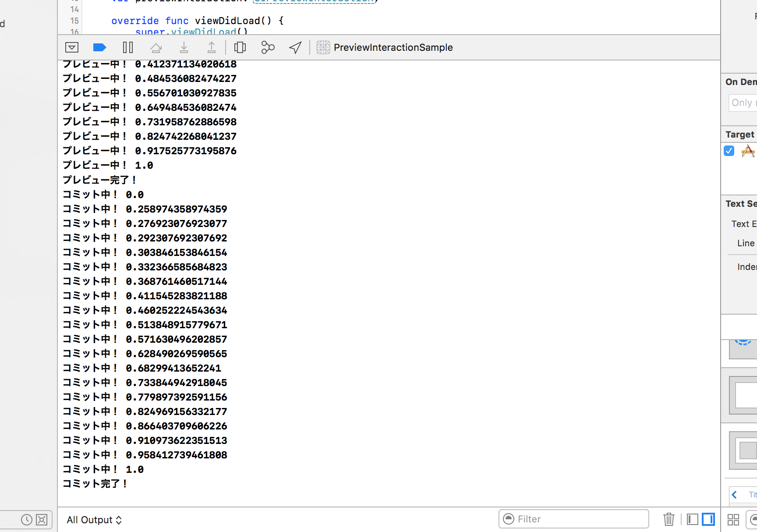
Task: Click the Step Into icon
Action: click(x=184, y=47)
